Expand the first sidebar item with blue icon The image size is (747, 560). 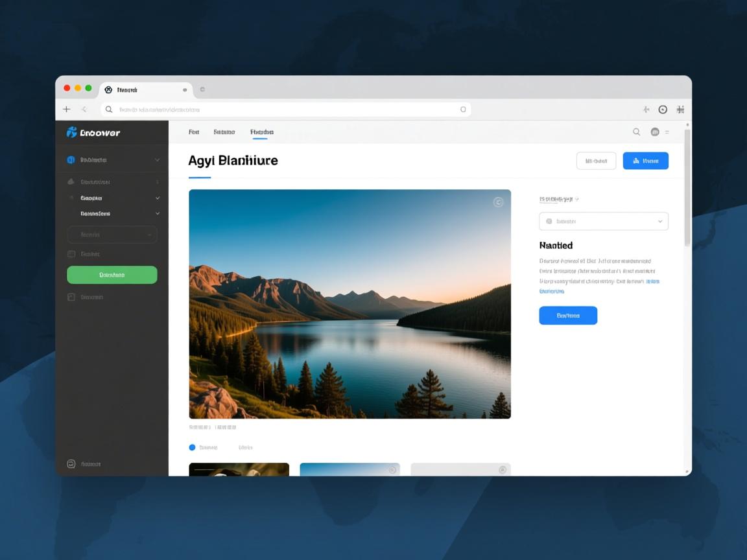click(112, 159)
